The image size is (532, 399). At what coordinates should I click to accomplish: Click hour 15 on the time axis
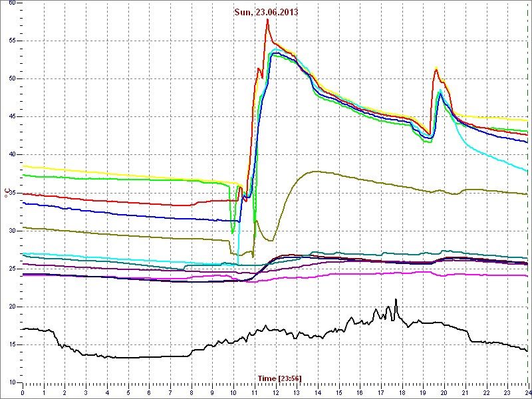(x=338, y=392)
